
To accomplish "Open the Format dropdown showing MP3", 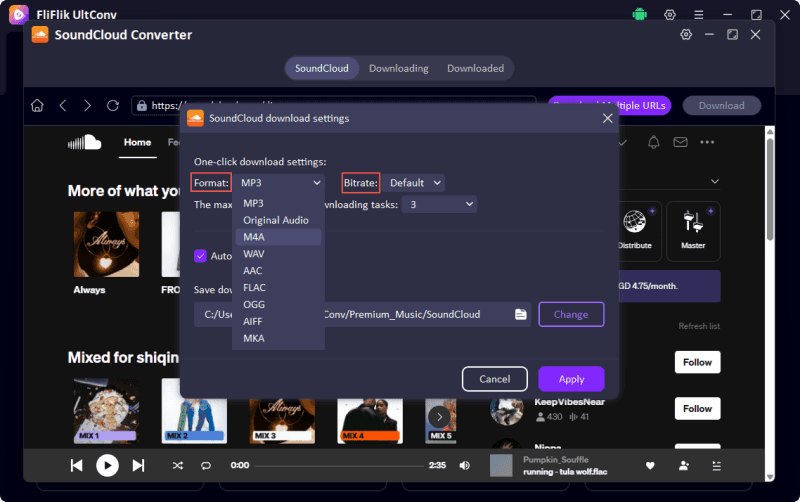I will [280, 183].
